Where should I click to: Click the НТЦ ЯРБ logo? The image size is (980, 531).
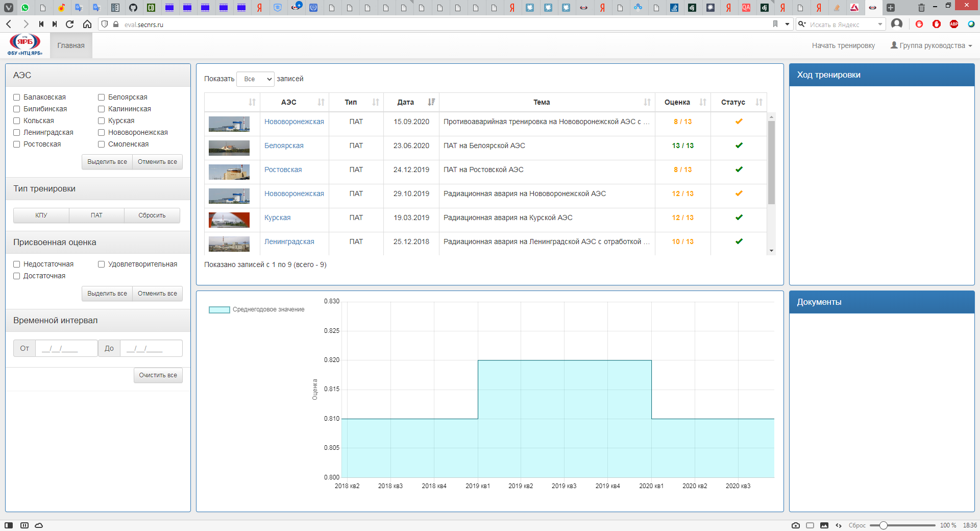click(x=24, y=45)
